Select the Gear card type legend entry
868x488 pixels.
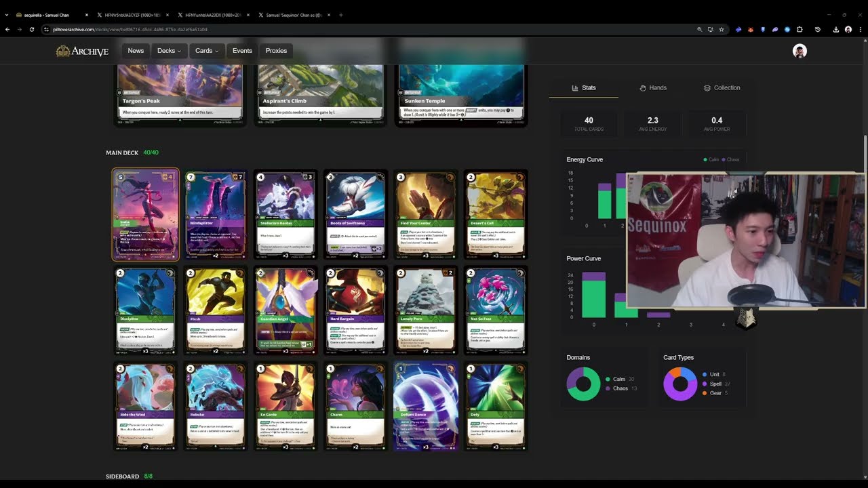click(x=715, y=393)
